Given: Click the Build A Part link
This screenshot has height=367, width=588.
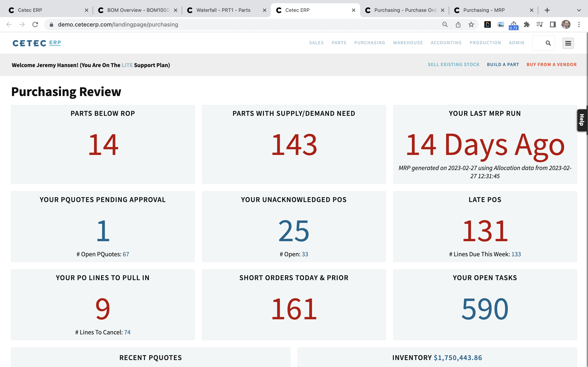Looking at the screenshot, I should (x=503, y=65).
